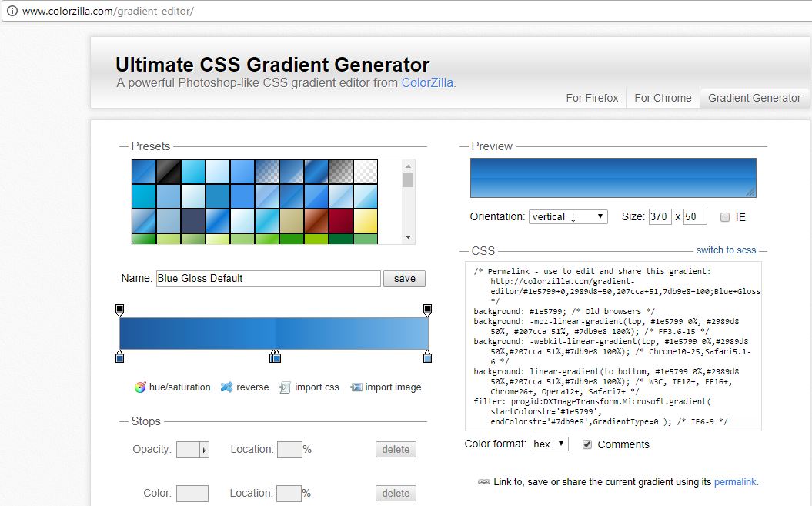This screenshot has height=506, width=812.
Task: Click the site info icon in address bar
Action: coord(12,12)
